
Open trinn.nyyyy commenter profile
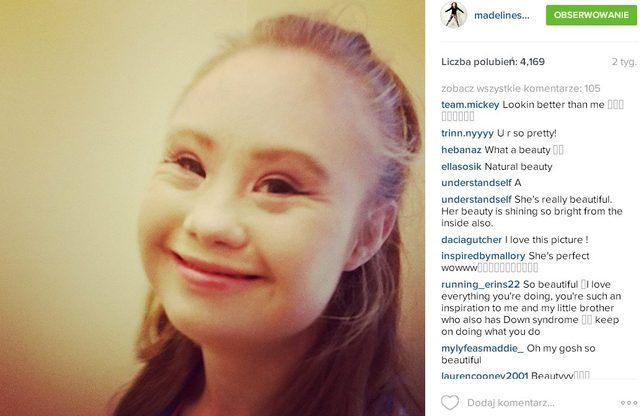click(x=467, y=133)
